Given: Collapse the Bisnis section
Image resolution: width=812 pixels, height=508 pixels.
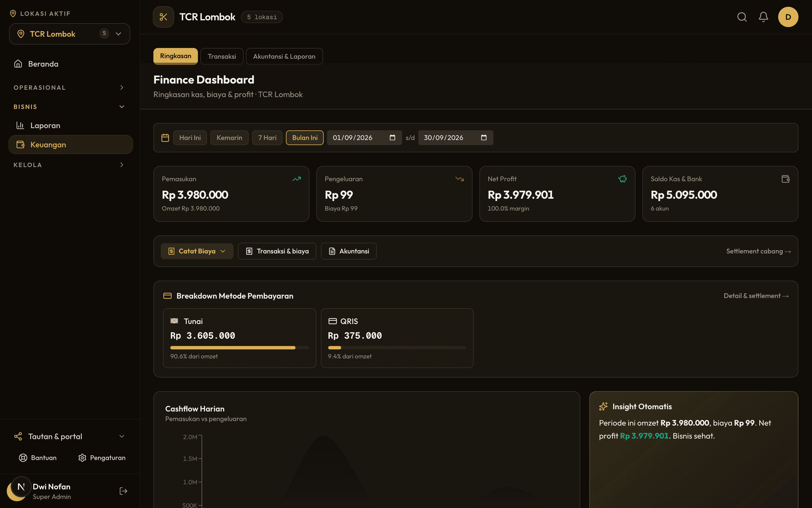Looking at the screenshot, I should click(x=70, y=106).
